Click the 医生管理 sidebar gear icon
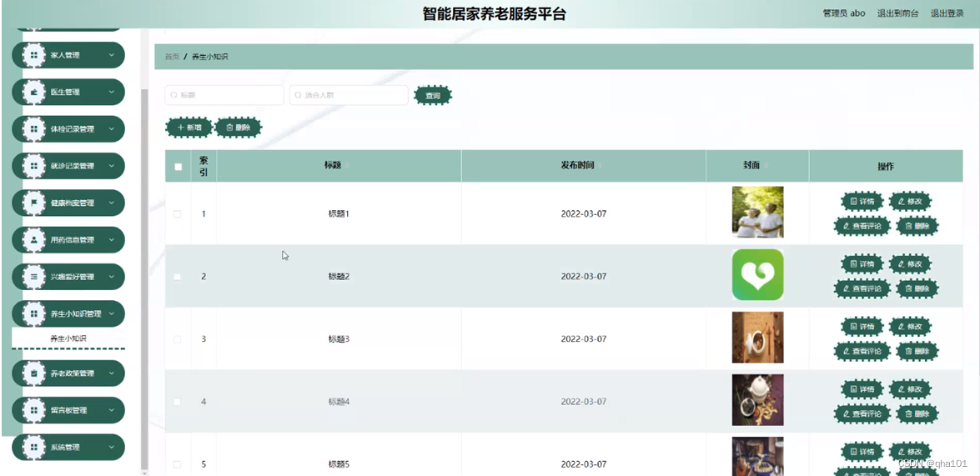980x476 pixels. 33,92
